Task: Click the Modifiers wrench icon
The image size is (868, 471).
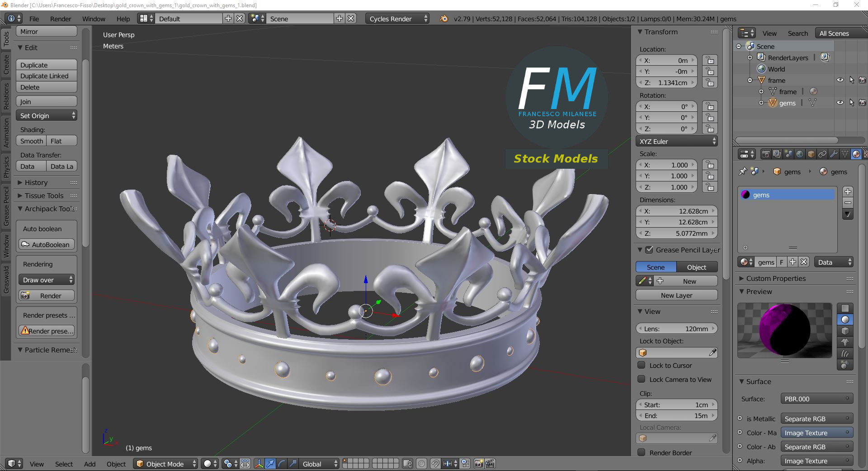Action: click(834, 154)
